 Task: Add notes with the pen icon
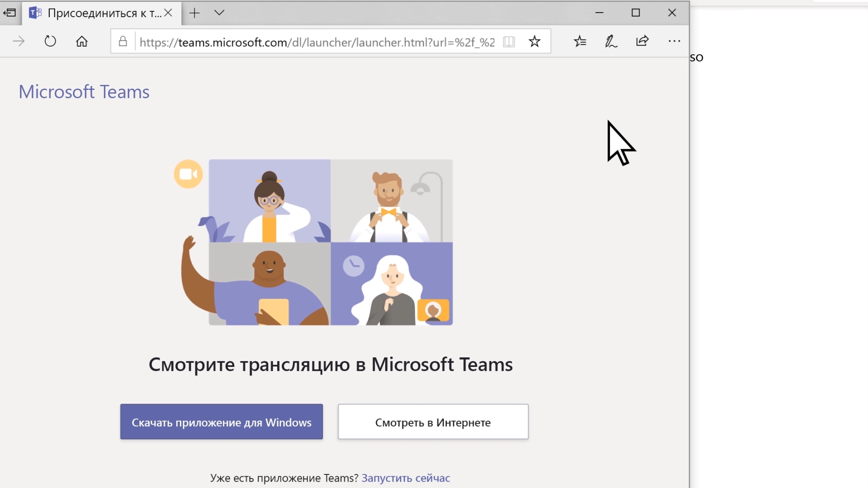[611, 42]
